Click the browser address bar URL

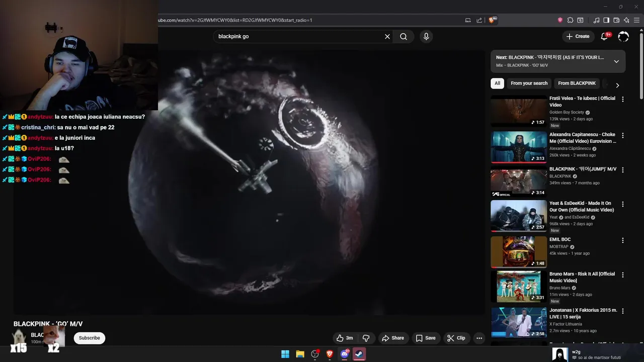click(235, 20)
